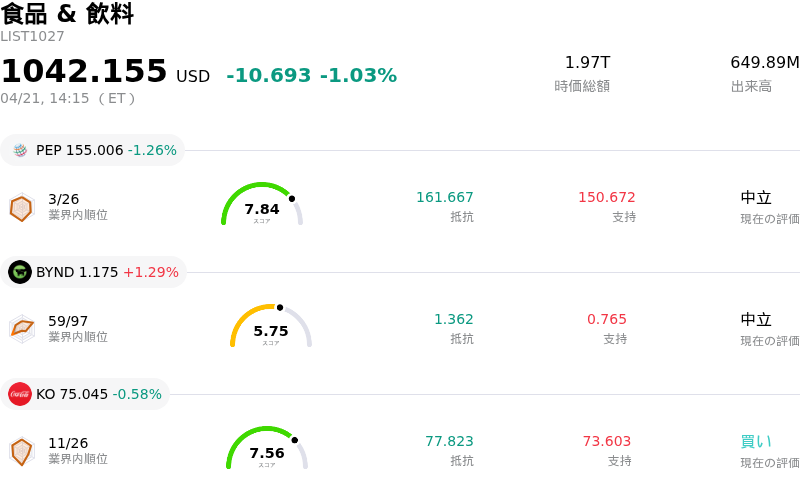Select the 食品 & 飲料 sector title

[67, 14]
